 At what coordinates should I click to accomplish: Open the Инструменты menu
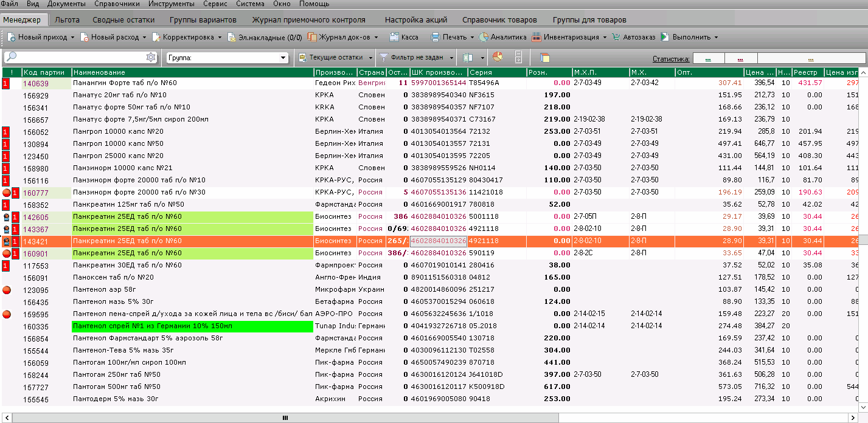tap(172, 4)
